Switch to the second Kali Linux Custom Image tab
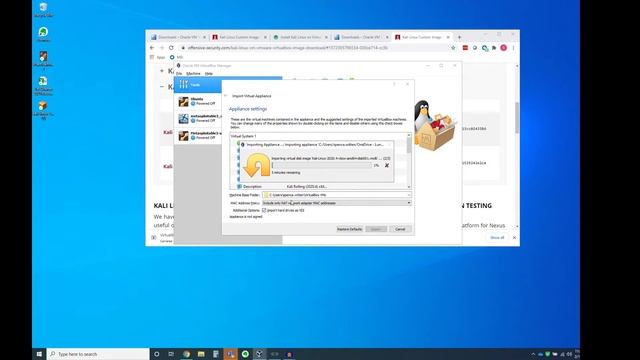 (x=422, y=37)
